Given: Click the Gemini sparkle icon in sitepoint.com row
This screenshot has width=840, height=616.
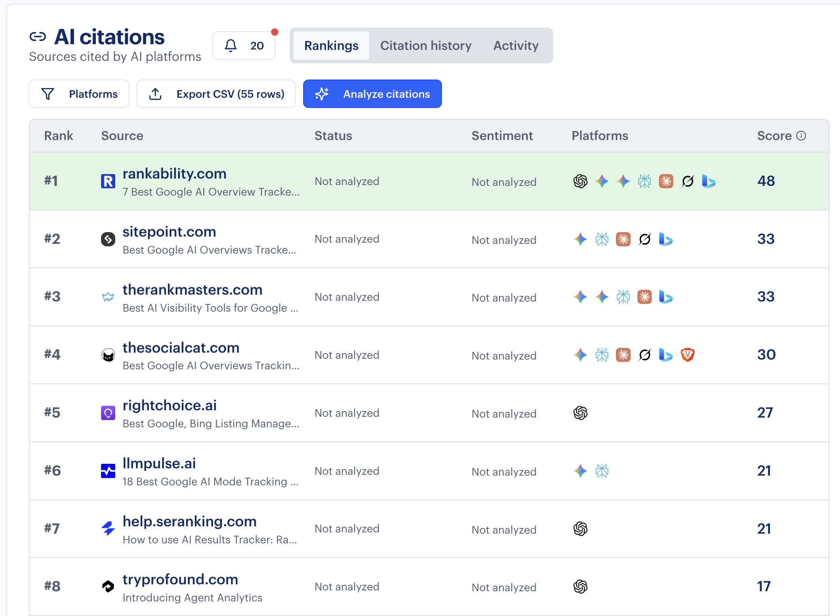Looking at the screenshot, I should (580, 239).
